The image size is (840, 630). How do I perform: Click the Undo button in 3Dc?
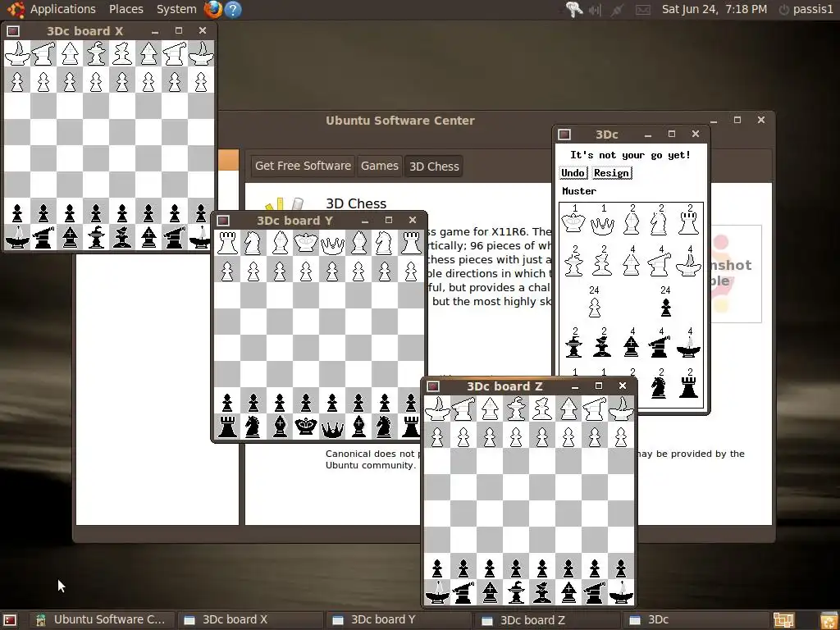[573, 172]
